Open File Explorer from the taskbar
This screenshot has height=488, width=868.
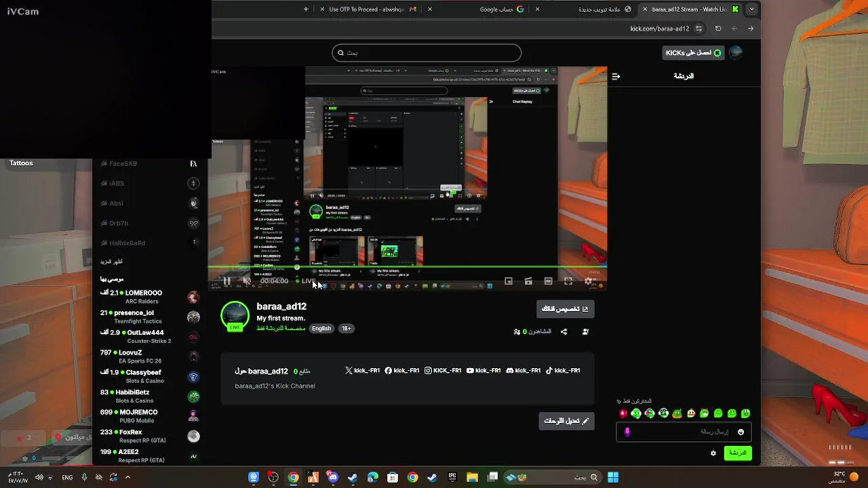pyautogui.click(x=473, y=477)
